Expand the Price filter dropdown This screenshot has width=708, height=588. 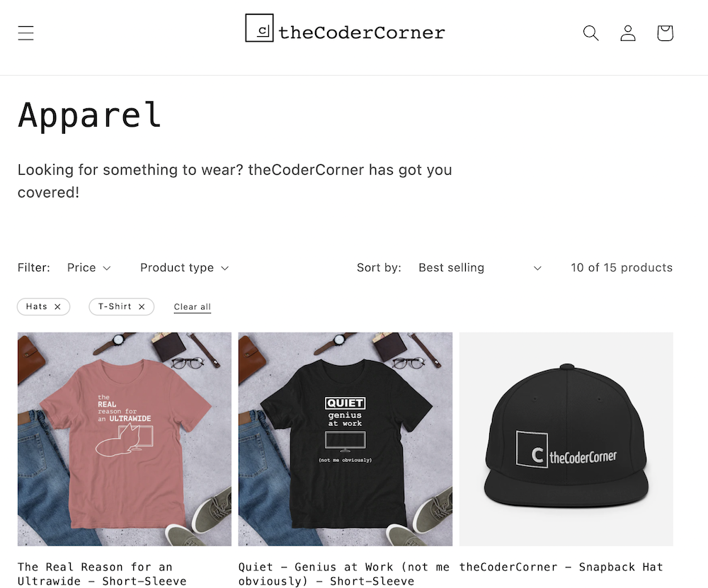[x=89, y=267]
